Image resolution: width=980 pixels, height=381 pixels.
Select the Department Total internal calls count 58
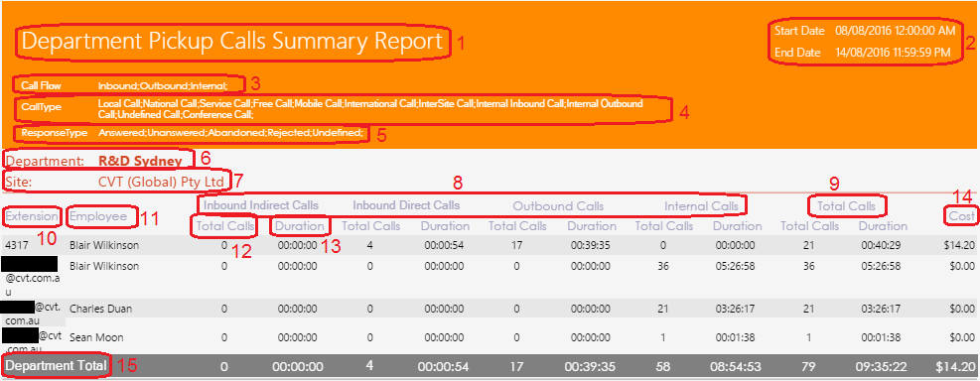click(x=663, y=367)
